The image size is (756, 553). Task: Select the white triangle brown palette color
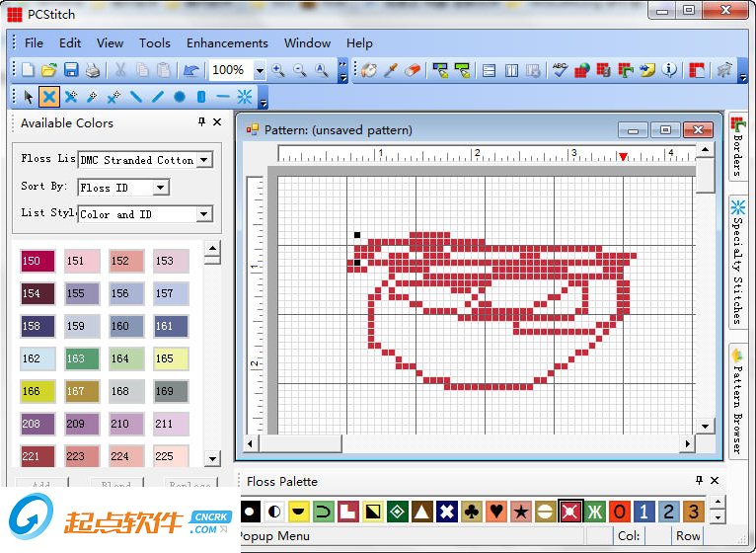point(422,512)
